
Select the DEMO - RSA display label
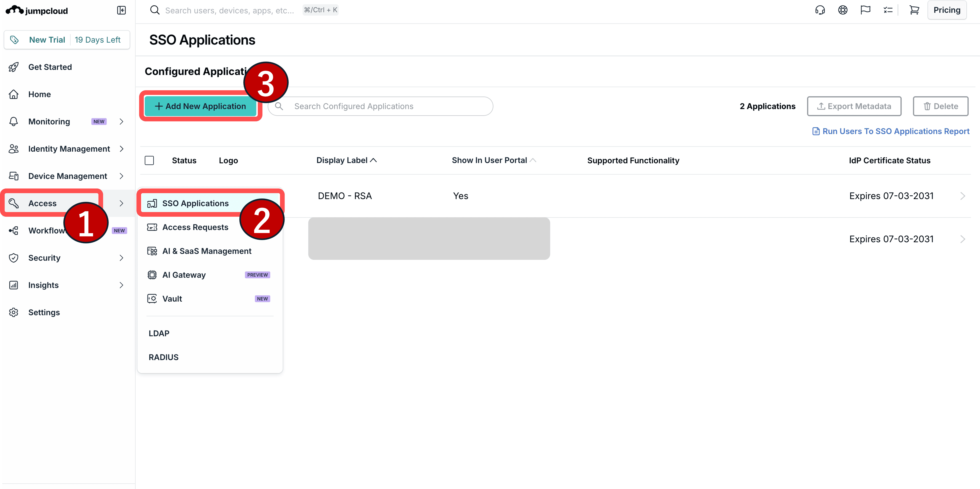(345, 196)
